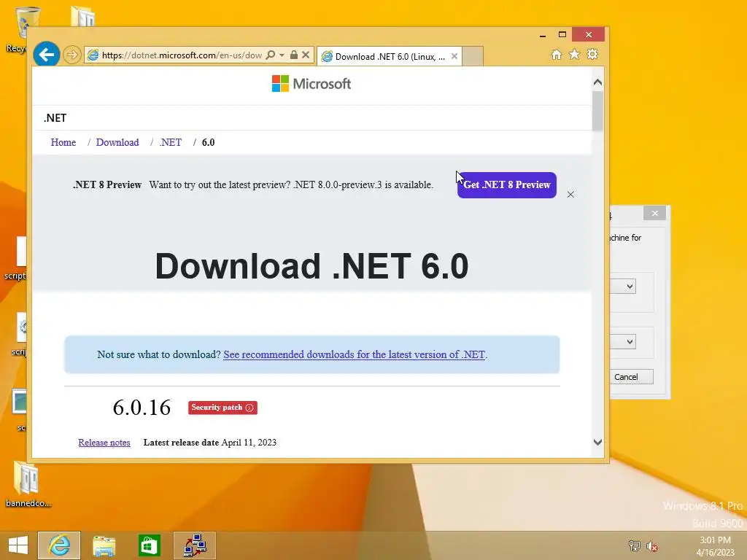Open Windows Store taskbar icon

(x=149, y=545)
